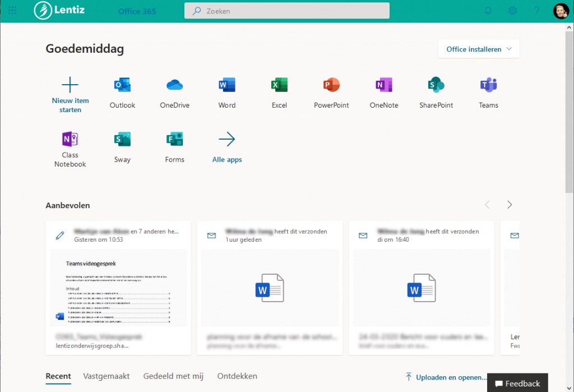The width and height of the screenshot is (574, 392).
Task: Click the scrollbar up arrow
Action: [x=570, y=27]
